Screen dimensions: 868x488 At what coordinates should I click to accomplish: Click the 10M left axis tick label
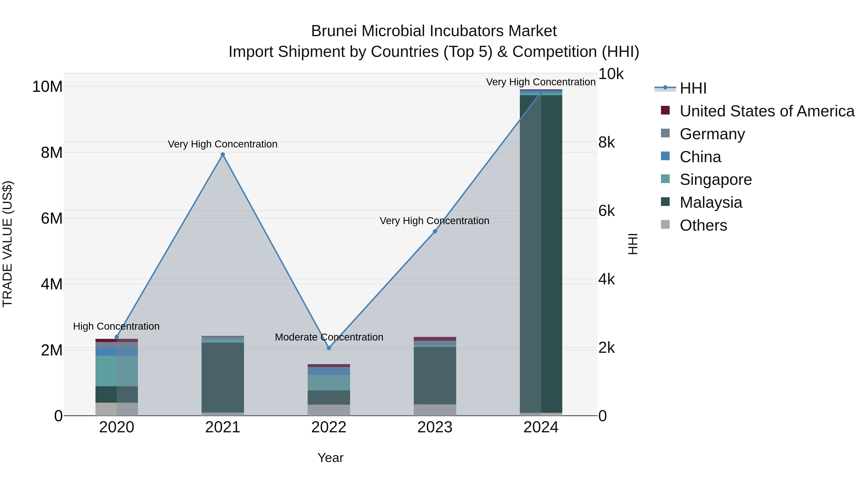click(47, 87)
